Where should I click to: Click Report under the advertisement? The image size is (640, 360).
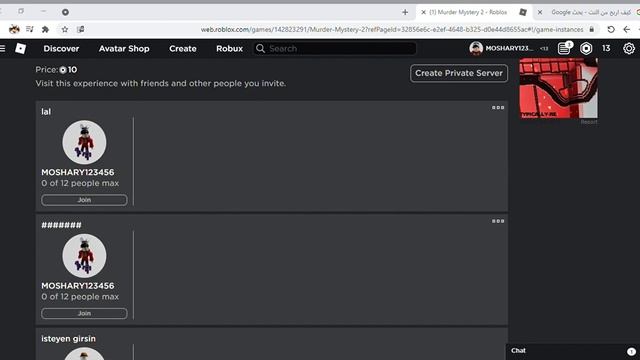pos(589,122)
